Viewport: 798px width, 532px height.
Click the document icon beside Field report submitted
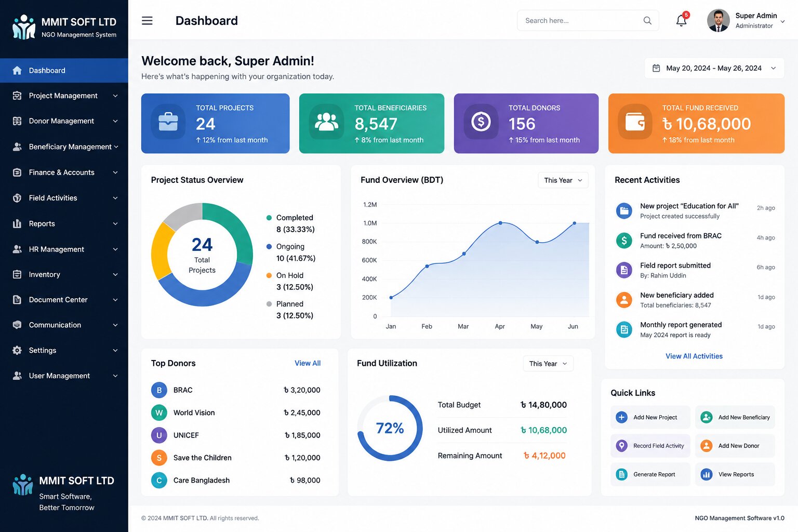[x=624, y=270]
